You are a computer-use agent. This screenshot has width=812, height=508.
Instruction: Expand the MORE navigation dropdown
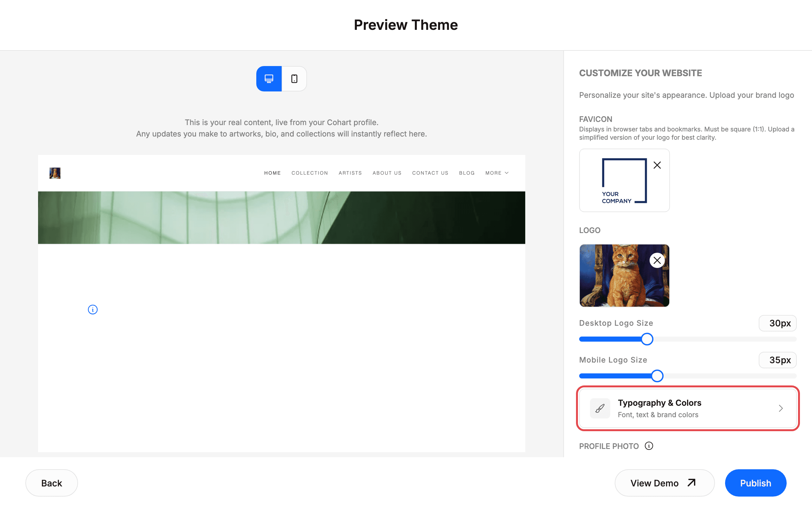coord(497,173)
